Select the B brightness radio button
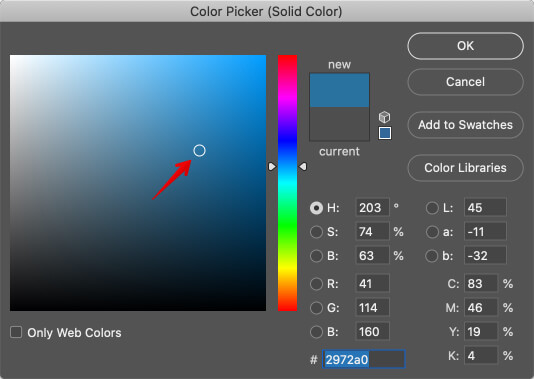Viewport: 534px width, 379px height. [316, 256]
